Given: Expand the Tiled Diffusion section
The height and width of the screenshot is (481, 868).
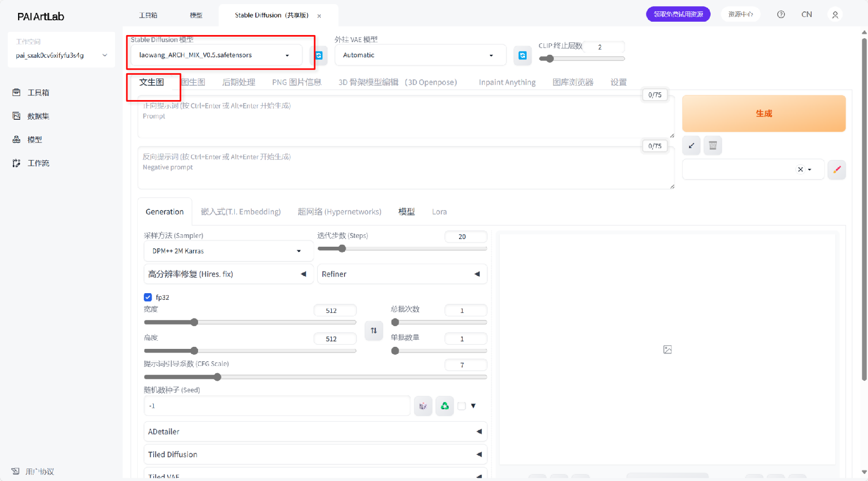Looking at the screenshot, I should pyautogui.click(x=316, y=455).
